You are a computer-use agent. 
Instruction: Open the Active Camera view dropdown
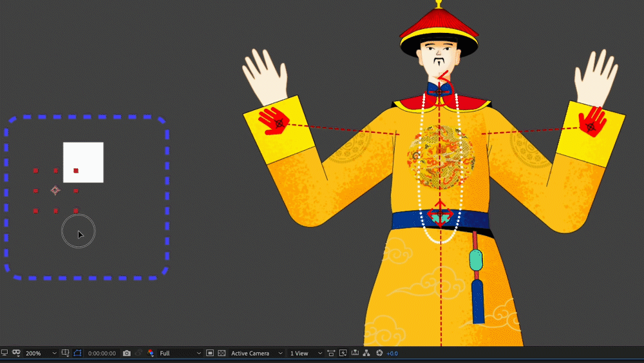pyautogui.click(x=256, y=353)
